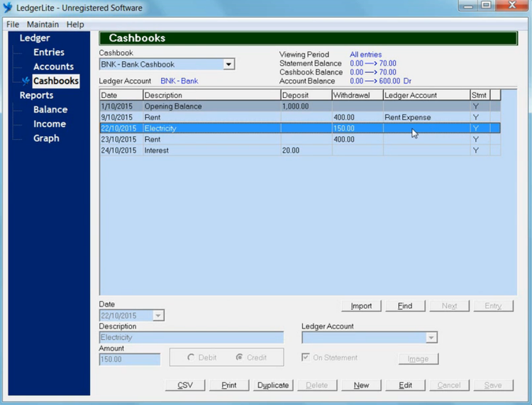This screenshot has width=532, height=405.
Task: Open the Cashbook dropdown list
Action: (228, 65)
